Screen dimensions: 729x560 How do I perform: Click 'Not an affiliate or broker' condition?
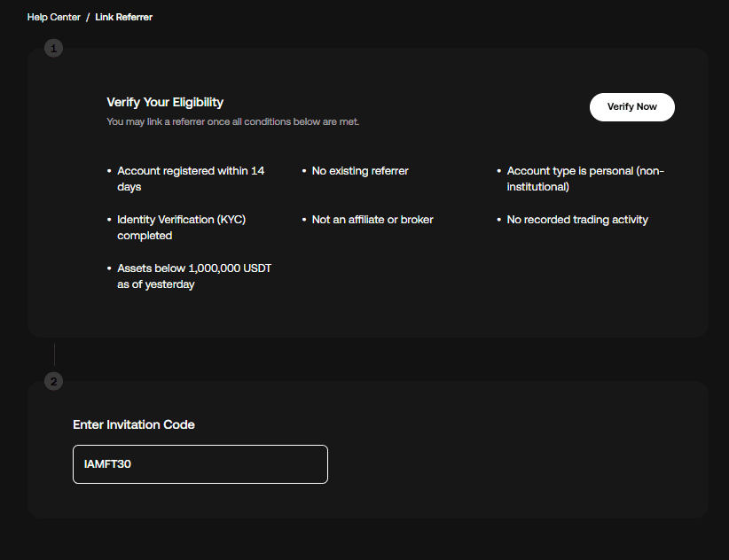pyautogui.click(x=372, y=220)
